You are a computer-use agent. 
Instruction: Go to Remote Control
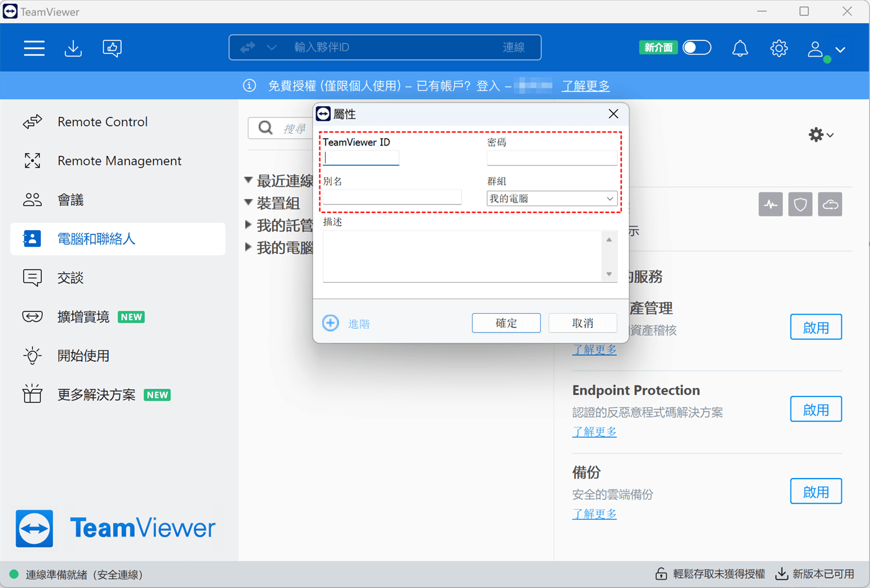pos(118,122)
